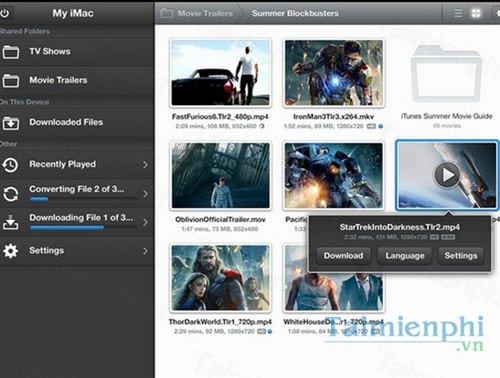Select iTunes Summer Movie Guide label
Viewport: 500px width, 378px height.
(x=447, y=116)
